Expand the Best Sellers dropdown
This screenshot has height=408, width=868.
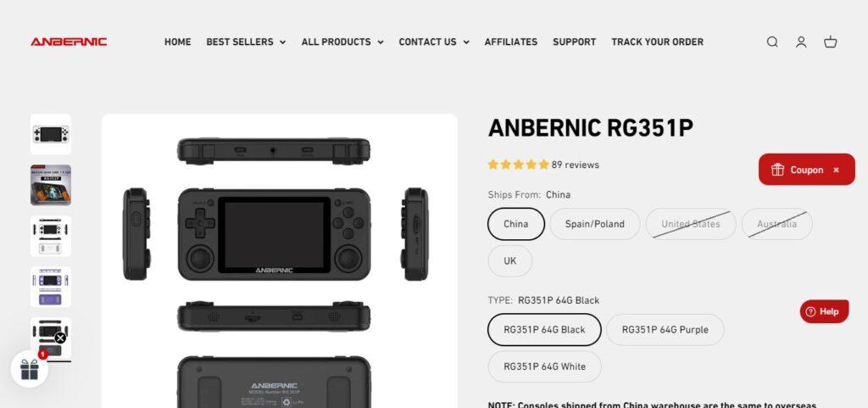click(246, 42)
